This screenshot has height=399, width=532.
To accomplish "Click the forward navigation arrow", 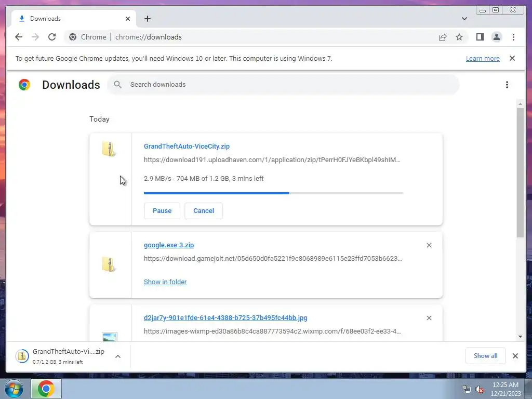I will coord(35,37).
